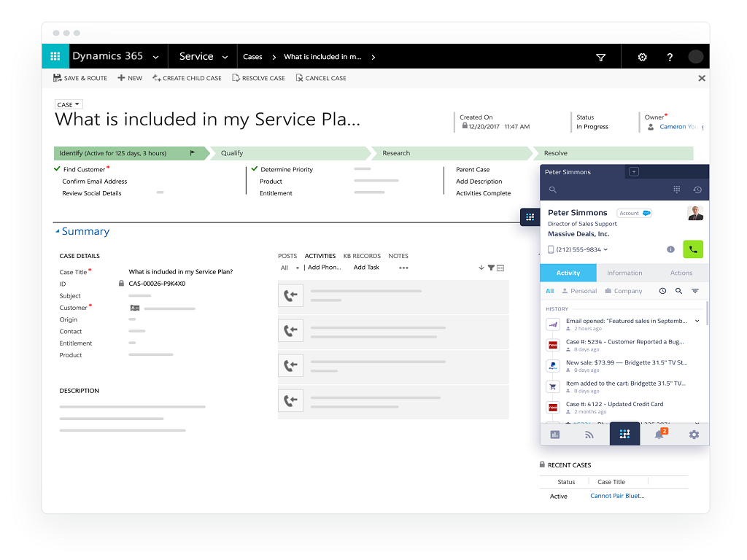The width and height of the screenshot is (747, 560).
Task: Select the All filter in the Activity list
Action: pos(550,291)
